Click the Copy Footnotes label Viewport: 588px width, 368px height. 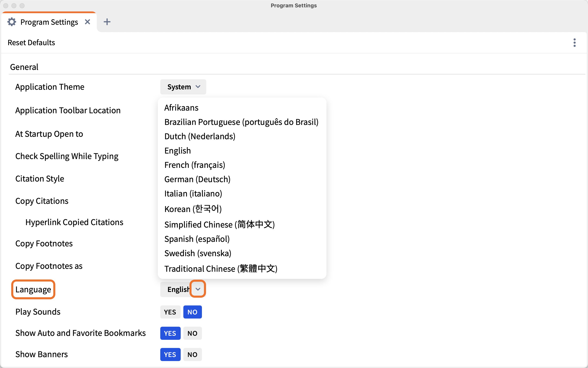coord(44,244)
